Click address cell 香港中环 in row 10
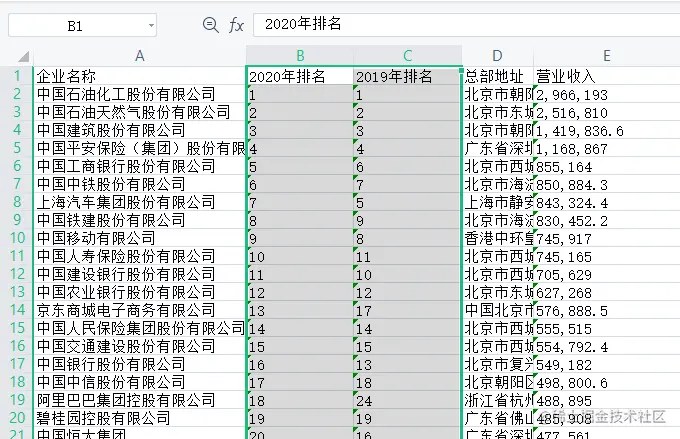This screenshot has height=439, width=680. pos(497,238)
